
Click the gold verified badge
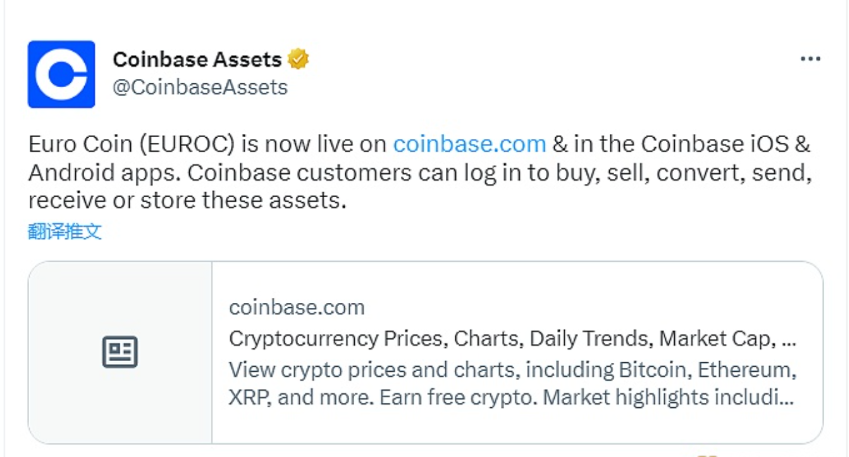click(x=298, y=59)
